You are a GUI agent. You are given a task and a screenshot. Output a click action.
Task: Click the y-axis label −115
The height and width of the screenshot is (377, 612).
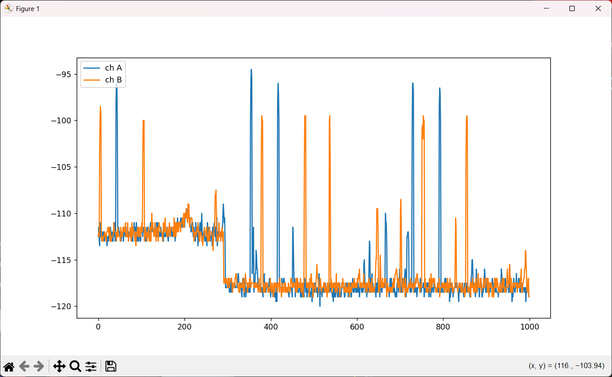[61, 260]
